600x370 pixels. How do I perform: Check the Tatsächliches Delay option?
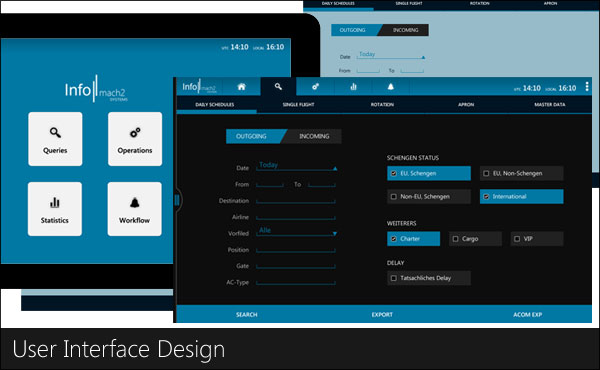(393, 278)
